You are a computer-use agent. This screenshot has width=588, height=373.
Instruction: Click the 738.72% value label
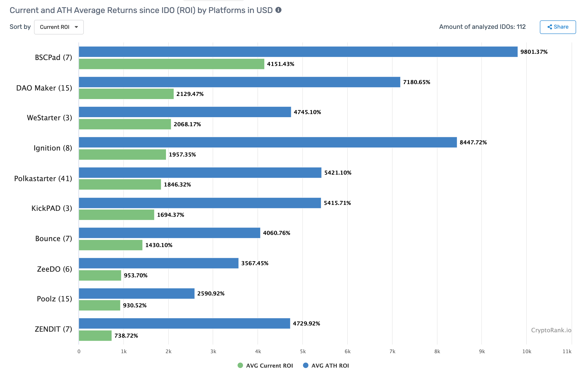(126, 336)
